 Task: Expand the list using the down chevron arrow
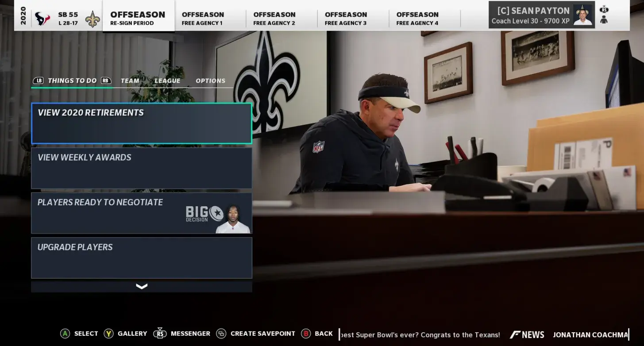[x=141, y=286]
